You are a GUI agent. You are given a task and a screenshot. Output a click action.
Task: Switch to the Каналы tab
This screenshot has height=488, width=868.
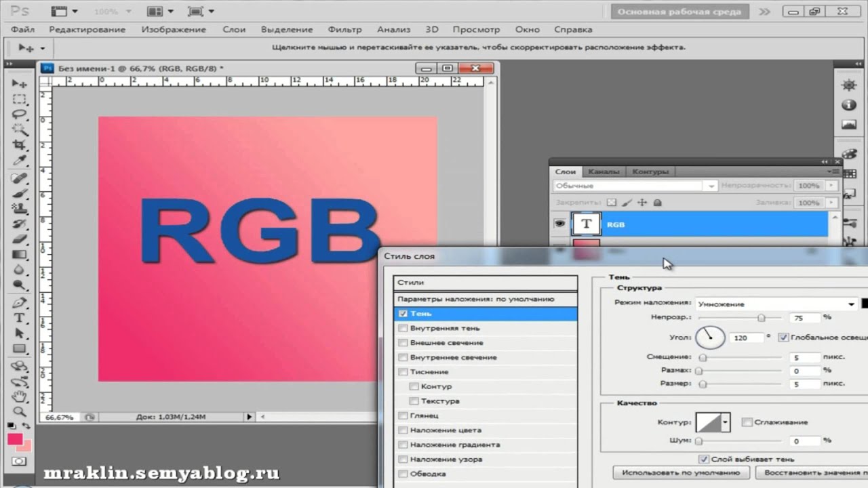coord(603,171)
